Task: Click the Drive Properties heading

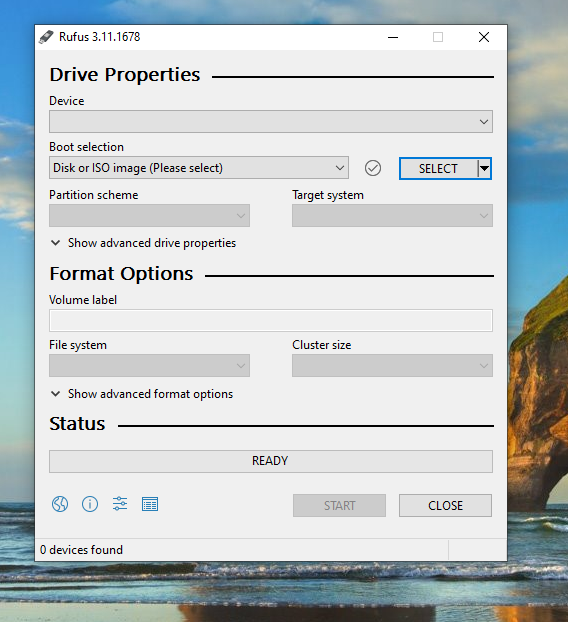Action: click(x=125, y=75)
